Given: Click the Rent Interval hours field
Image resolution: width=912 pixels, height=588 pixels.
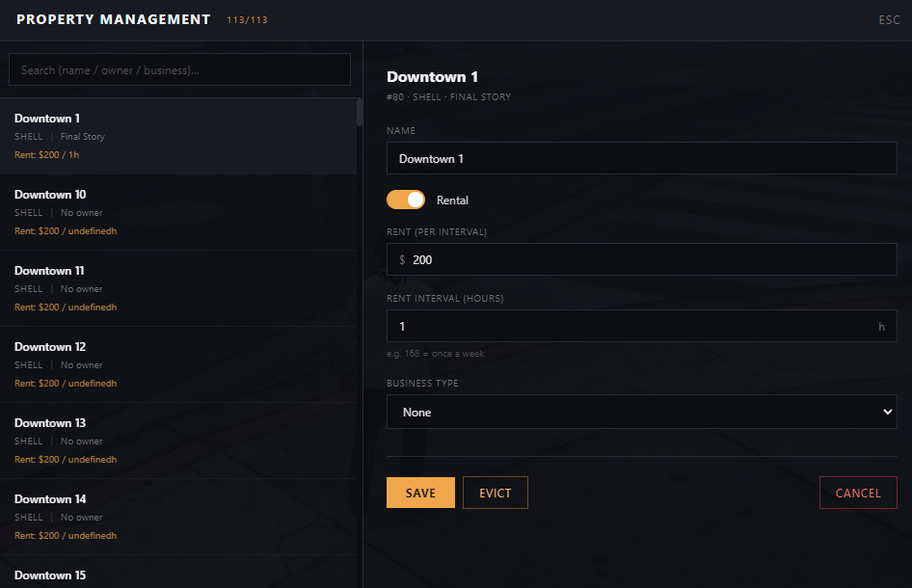Looking at the screenshot, I should [641, 326].
